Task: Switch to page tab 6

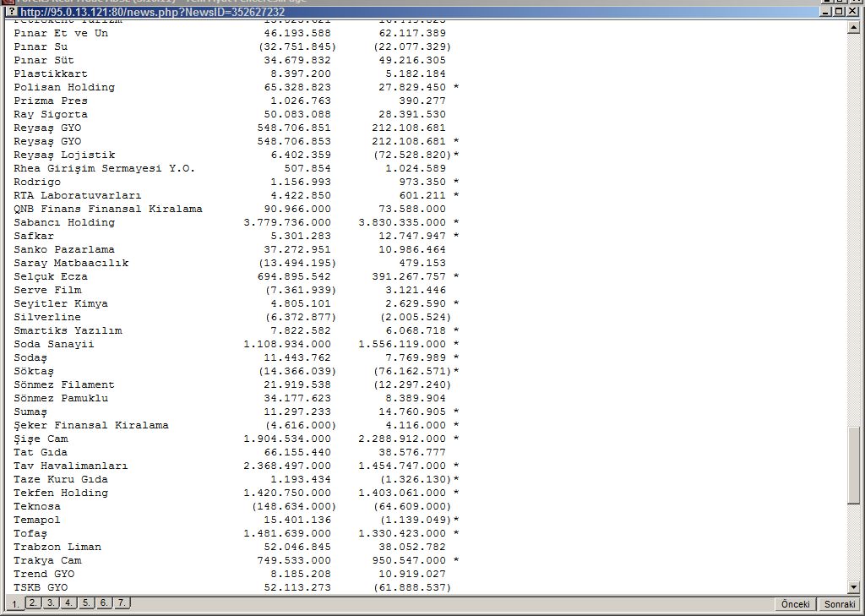Action: (x=104, y=602)
